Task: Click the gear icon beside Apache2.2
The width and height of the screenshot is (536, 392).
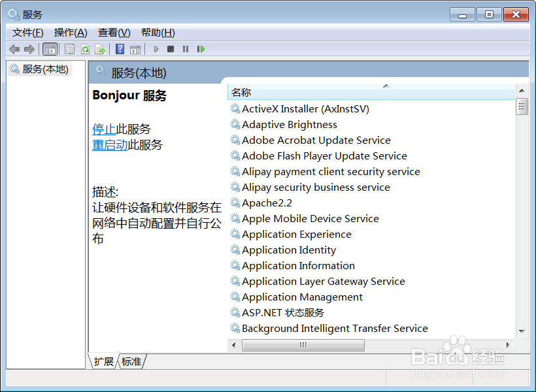Action: click(235, 203)
